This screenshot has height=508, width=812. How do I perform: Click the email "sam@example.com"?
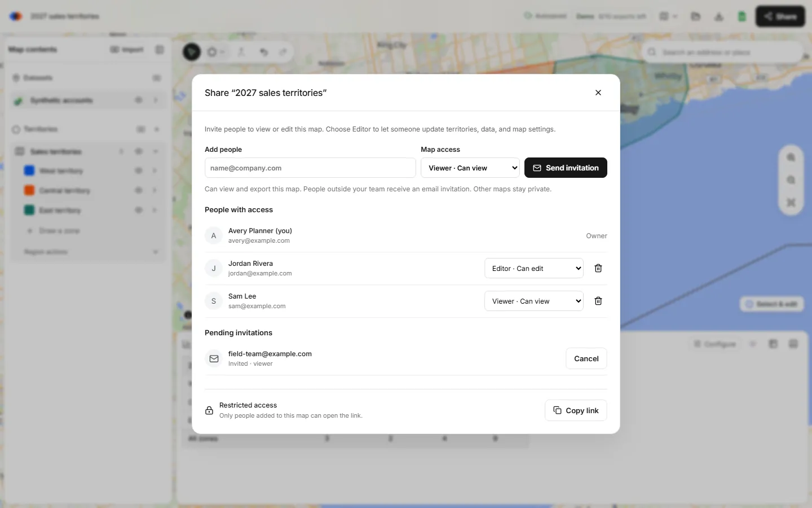[x=257, y=306]
